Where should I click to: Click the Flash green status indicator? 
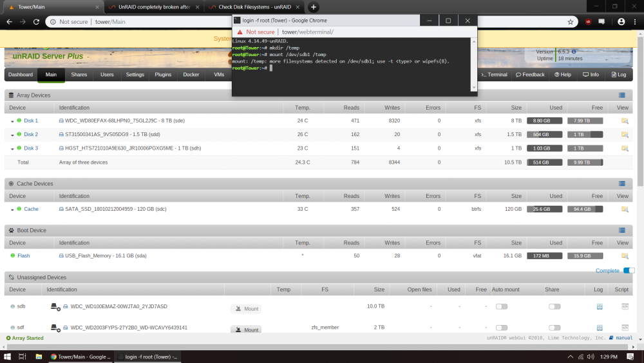click(x=13, y=255)
